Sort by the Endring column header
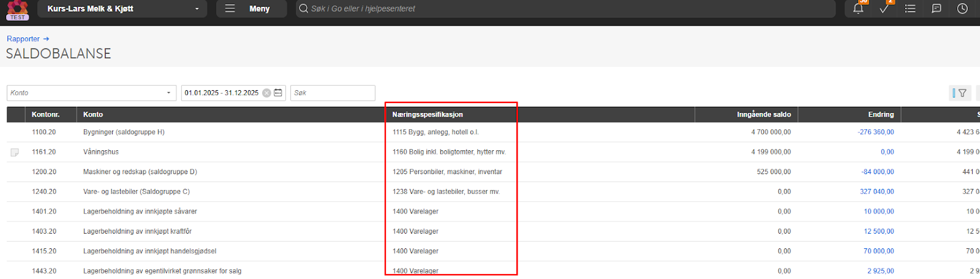The height and width of the screenshot is (279, 980). 881,115
